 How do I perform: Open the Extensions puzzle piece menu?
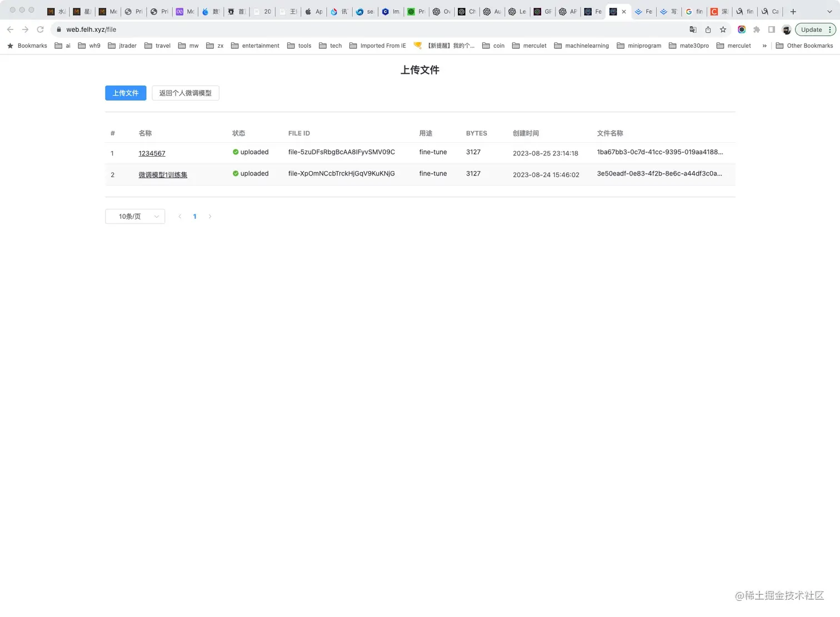[757, 29]
